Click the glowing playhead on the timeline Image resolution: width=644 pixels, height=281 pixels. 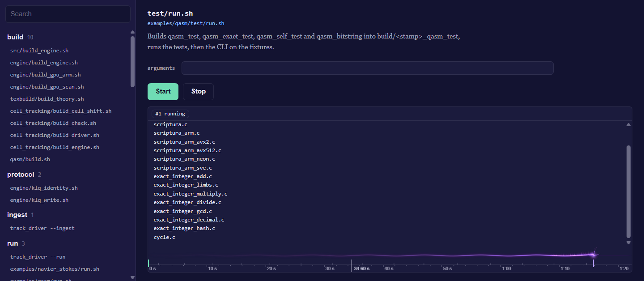(594, 255)
